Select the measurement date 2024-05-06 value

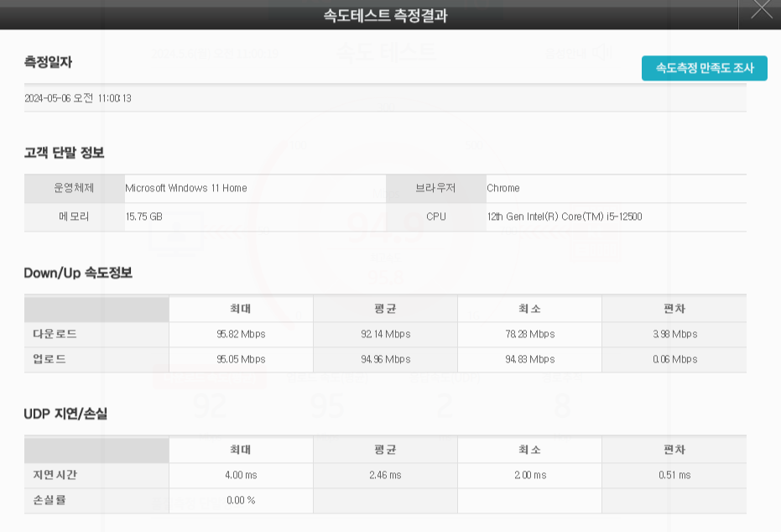[x=78, y=98]
